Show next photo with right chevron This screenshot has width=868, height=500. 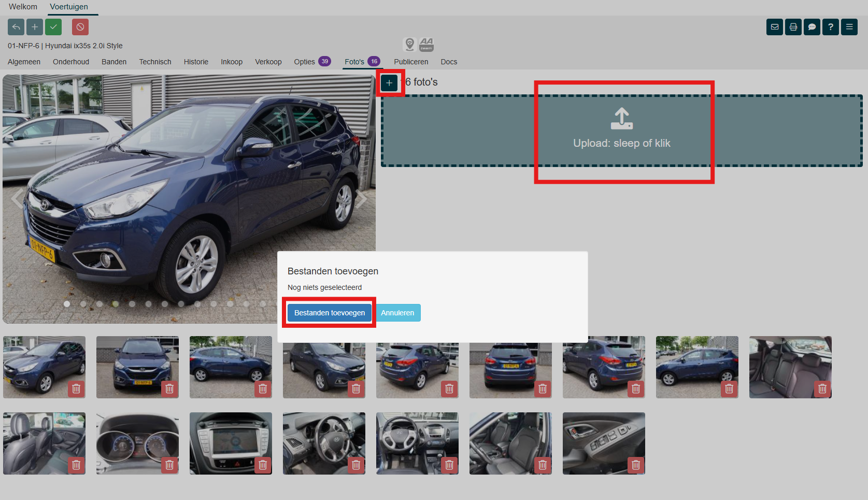[361, 199]
